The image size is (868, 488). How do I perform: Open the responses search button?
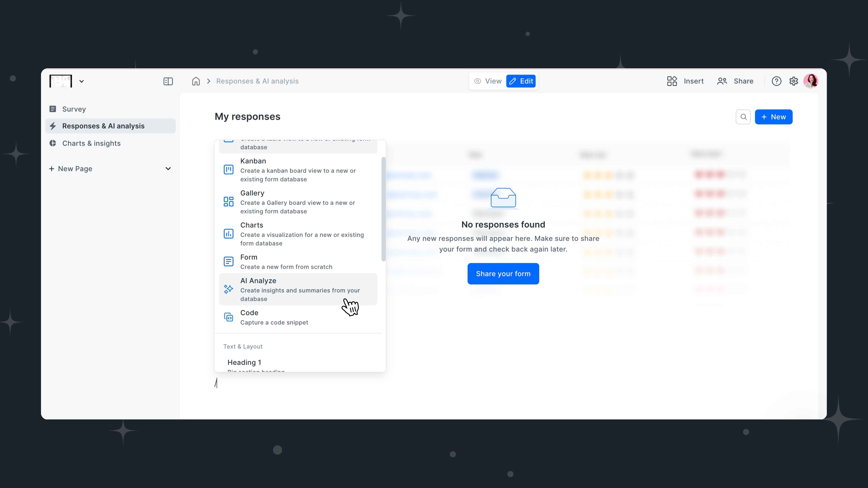click(x=743, y=117)
